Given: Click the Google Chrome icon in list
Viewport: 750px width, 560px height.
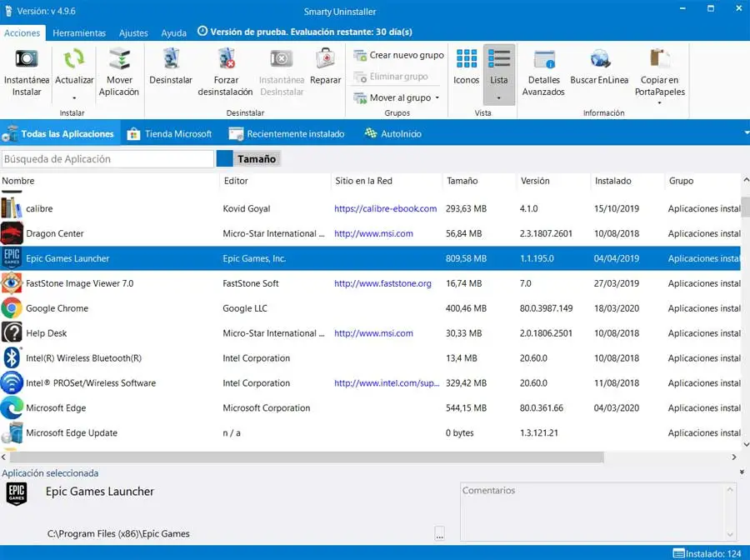Looking at the screenshot, I should [x=12, y=308].
